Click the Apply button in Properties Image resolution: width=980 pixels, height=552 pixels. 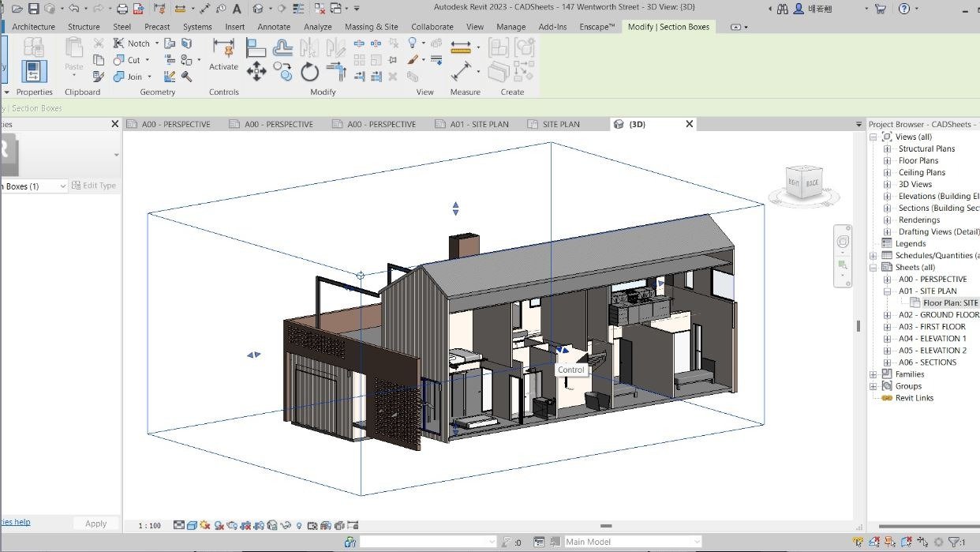(95, 524)
